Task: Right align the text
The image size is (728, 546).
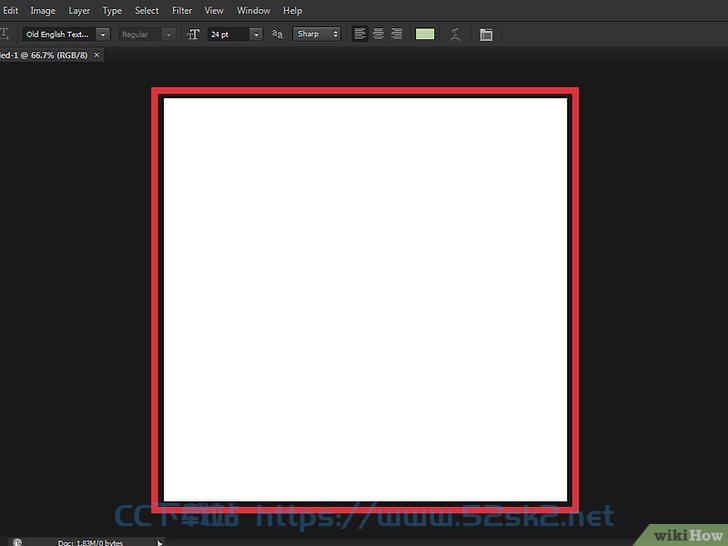Action: click(x=396, y=34)
